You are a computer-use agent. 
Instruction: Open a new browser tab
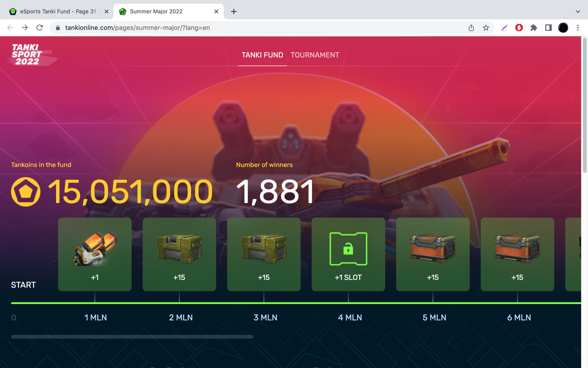(233, 11)
